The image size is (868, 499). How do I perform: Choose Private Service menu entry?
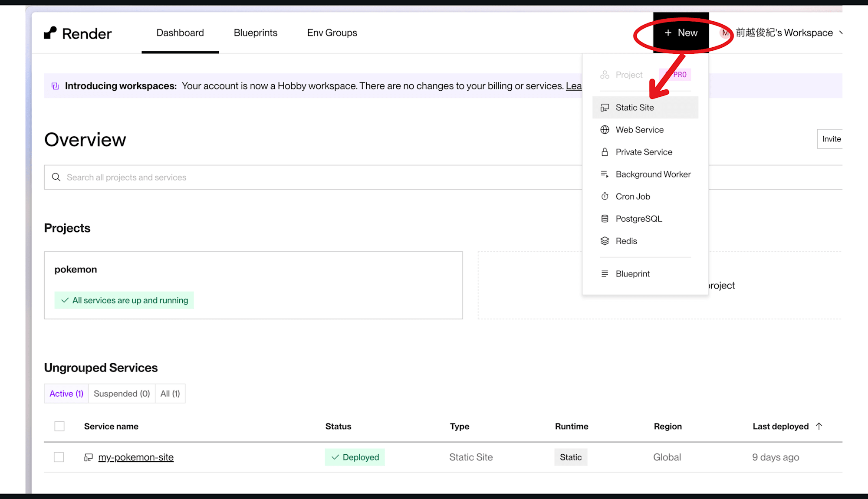tap(645, 152)
